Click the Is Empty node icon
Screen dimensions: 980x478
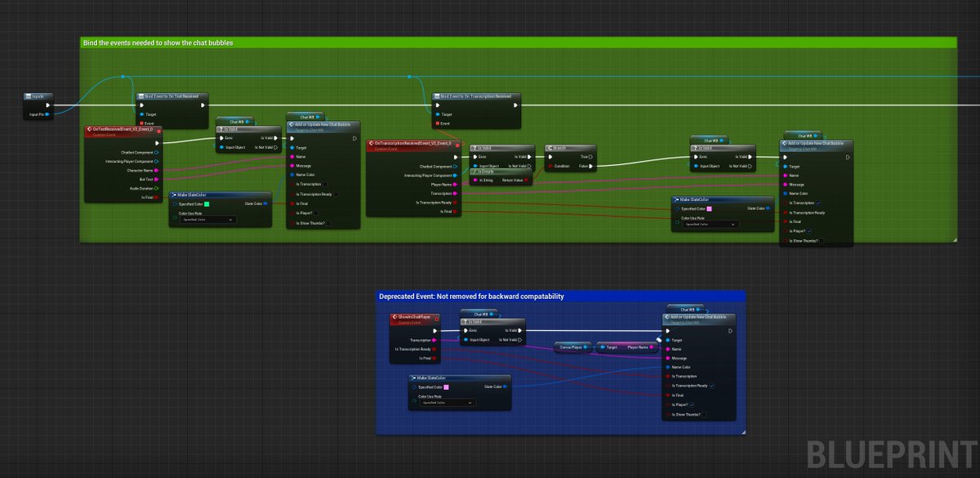tap(474, 172)
